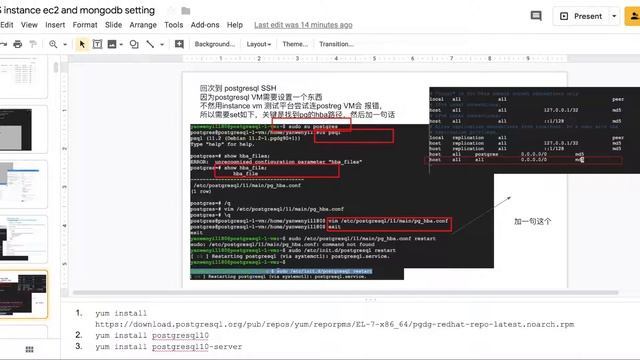This screenshot has height=360, width=640.
Task: Open the Help menu
Action: point(235,25)
